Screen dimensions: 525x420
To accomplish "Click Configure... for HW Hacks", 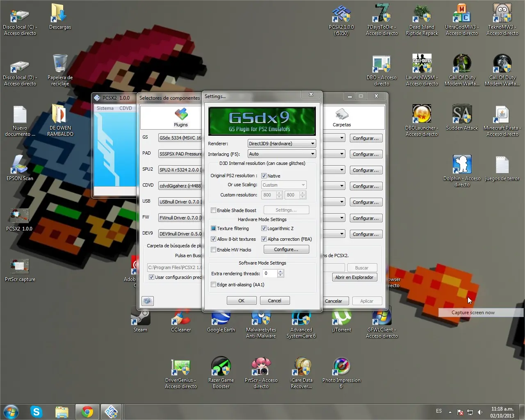I will (x=286, y=249).
